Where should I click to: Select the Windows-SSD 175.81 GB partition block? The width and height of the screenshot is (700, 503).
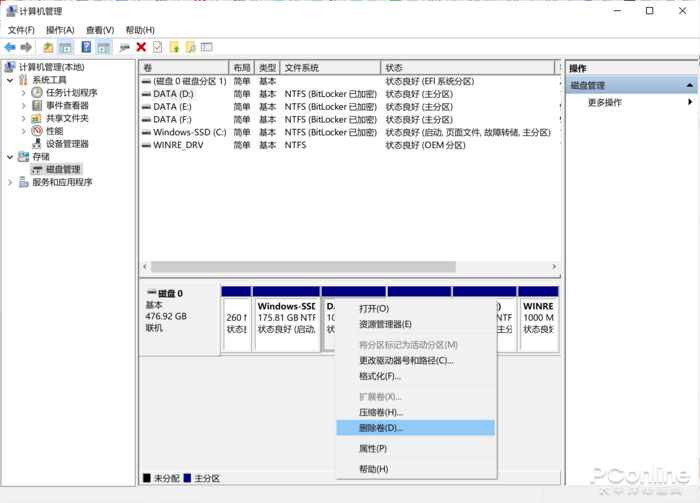click(x=286, y=319)
